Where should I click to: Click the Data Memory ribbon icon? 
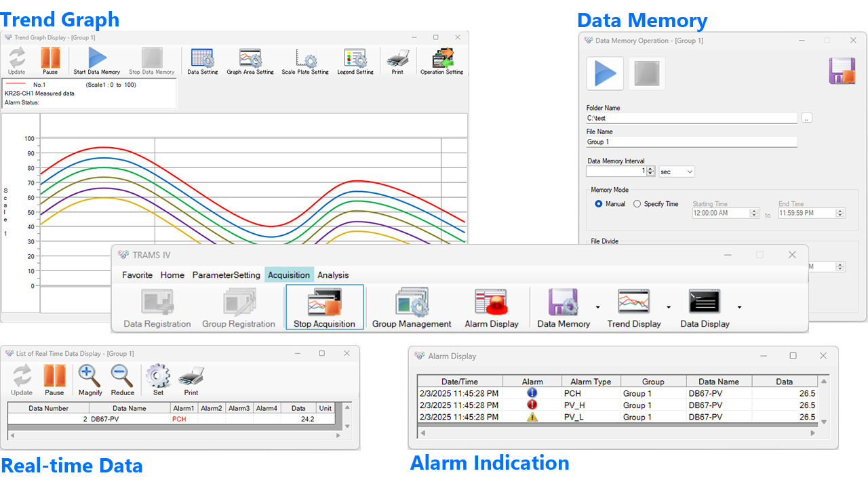click(x=563, y=309)
